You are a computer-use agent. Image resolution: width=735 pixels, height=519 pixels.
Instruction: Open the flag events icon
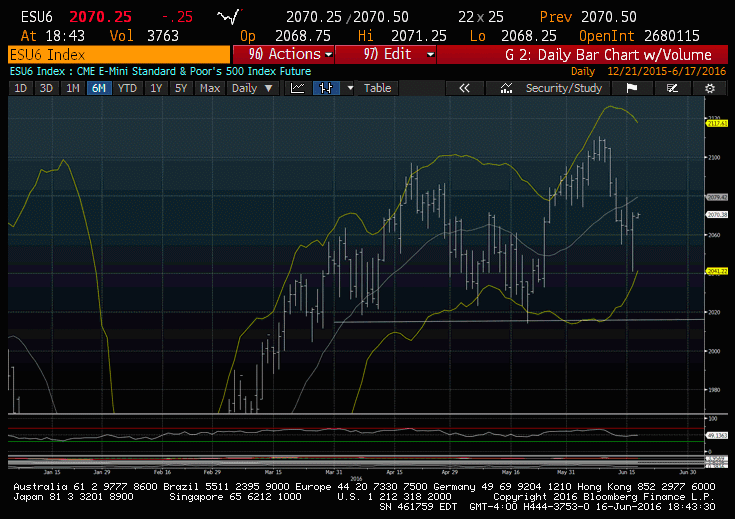[631, 88]
